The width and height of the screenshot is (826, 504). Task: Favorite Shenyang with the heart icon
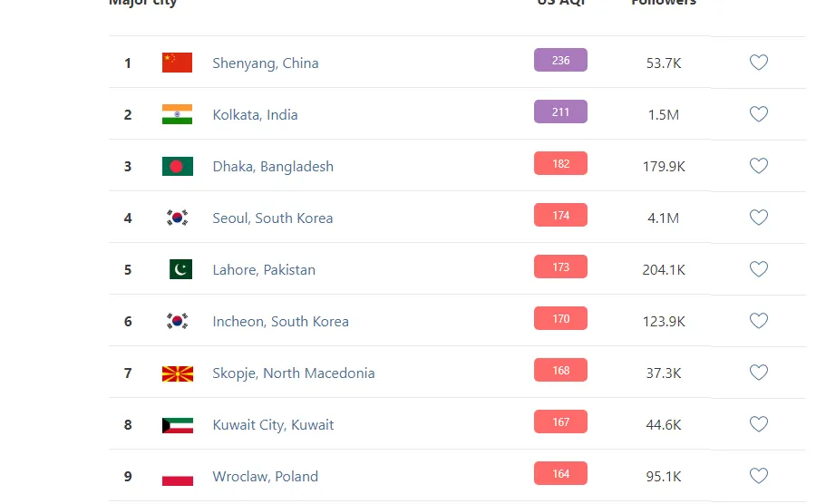(759, 63)
